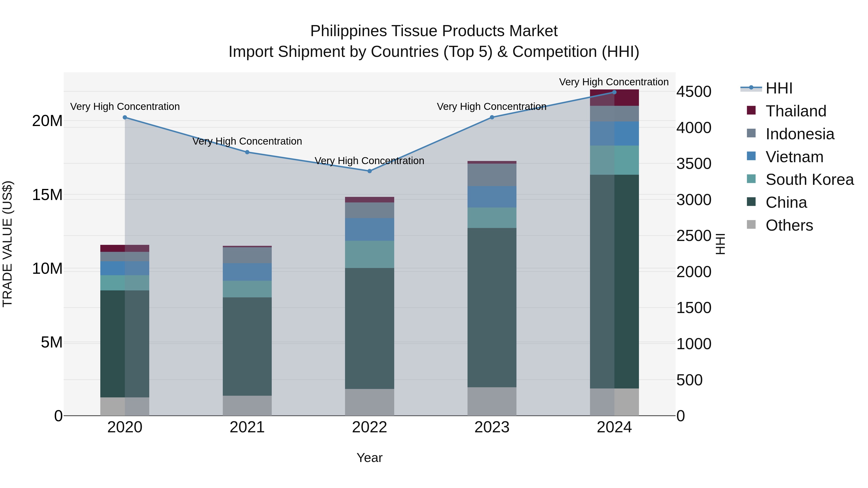Toggle the HHI legend entry
This screenshot has height=488, width=868.
(x=766, y=88)
